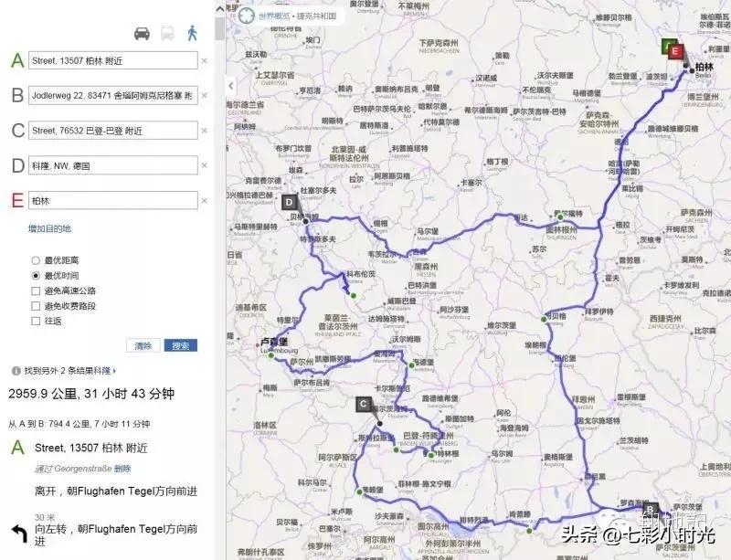Click the green via-point dot near Luxembourg
Viewport: 731px width, 560px height.
click(x=270, y=355)
